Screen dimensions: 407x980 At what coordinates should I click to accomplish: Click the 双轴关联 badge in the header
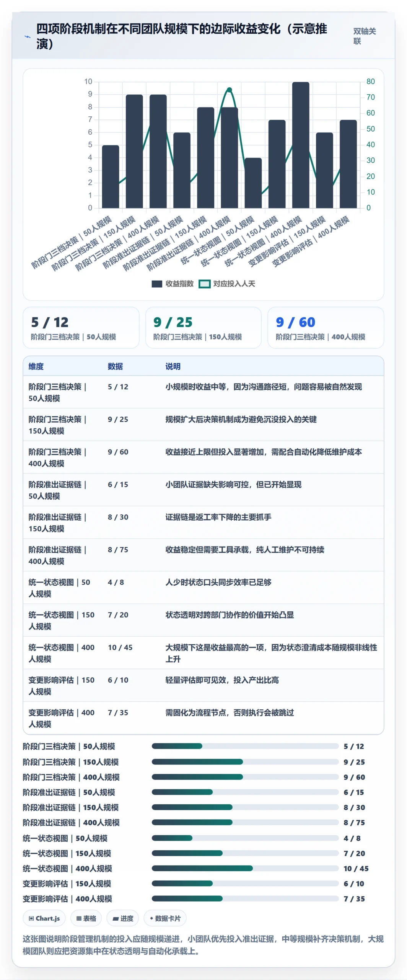tap(365, 36)
